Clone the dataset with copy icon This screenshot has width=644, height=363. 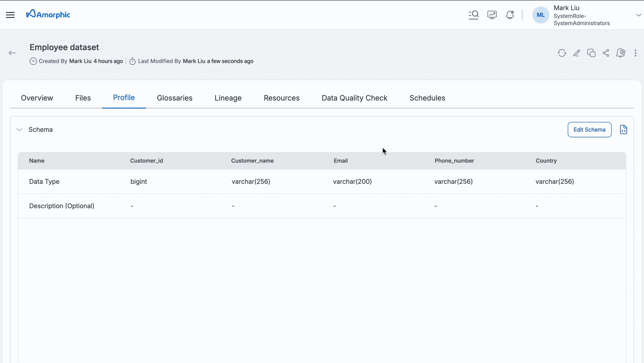click(x=591, y=53)
